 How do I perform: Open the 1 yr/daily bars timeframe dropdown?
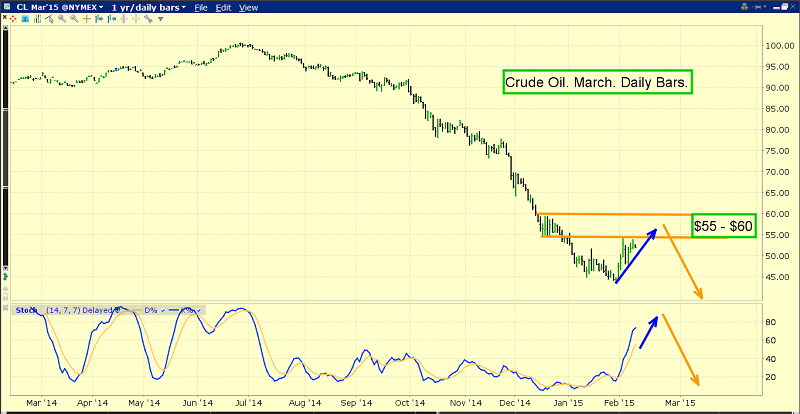(148, 7)
